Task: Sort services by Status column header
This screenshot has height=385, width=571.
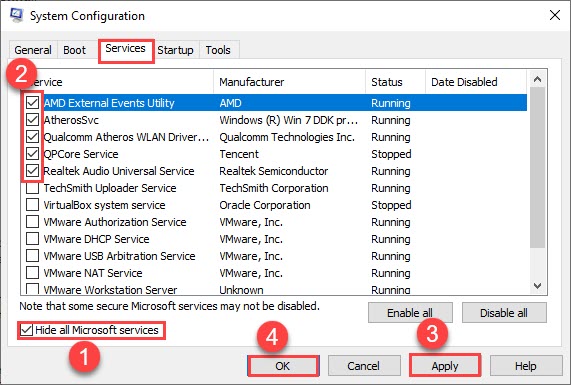Action: [x=395, y=82]
